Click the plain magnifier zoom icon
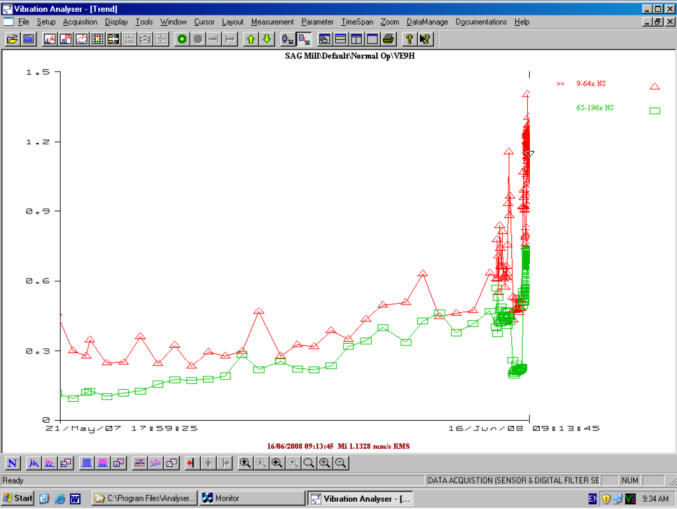 [x=309, y=463]
